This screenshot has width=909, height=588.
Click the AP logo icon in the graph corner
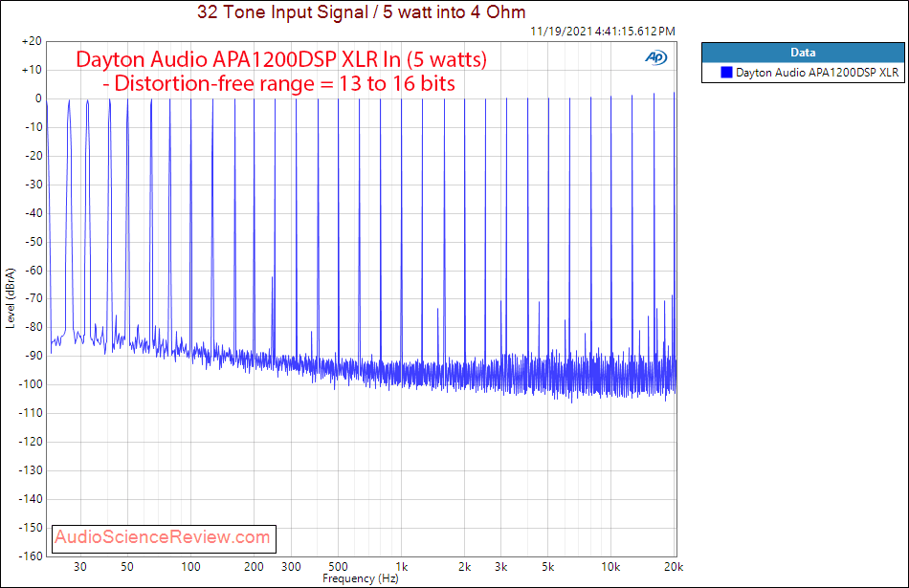[x=656, y=57]
